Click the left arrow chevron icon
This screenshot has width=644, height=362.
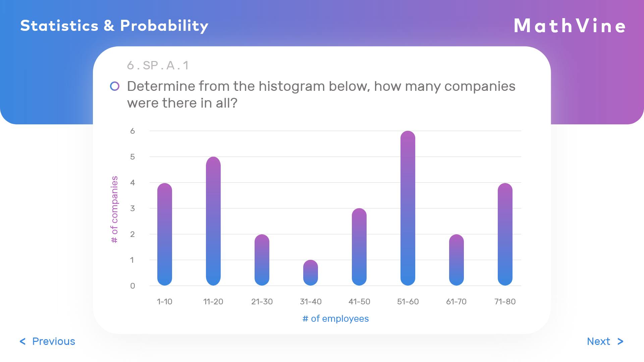tap(22, 341)
